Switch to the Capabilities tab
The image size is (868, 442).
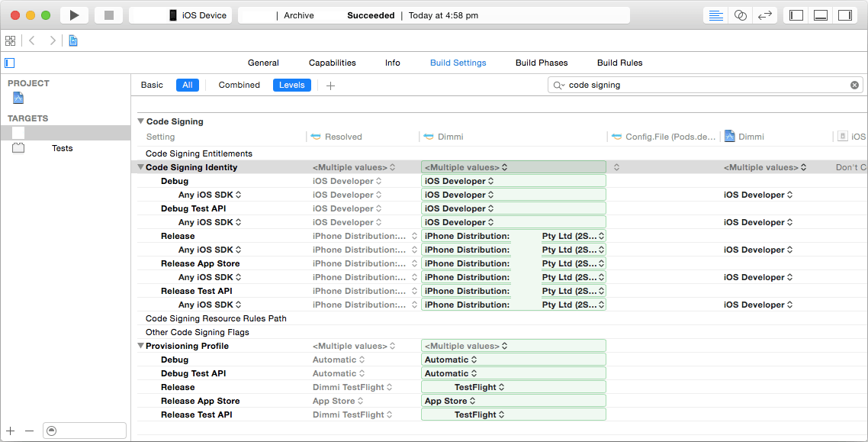[332, 63]
